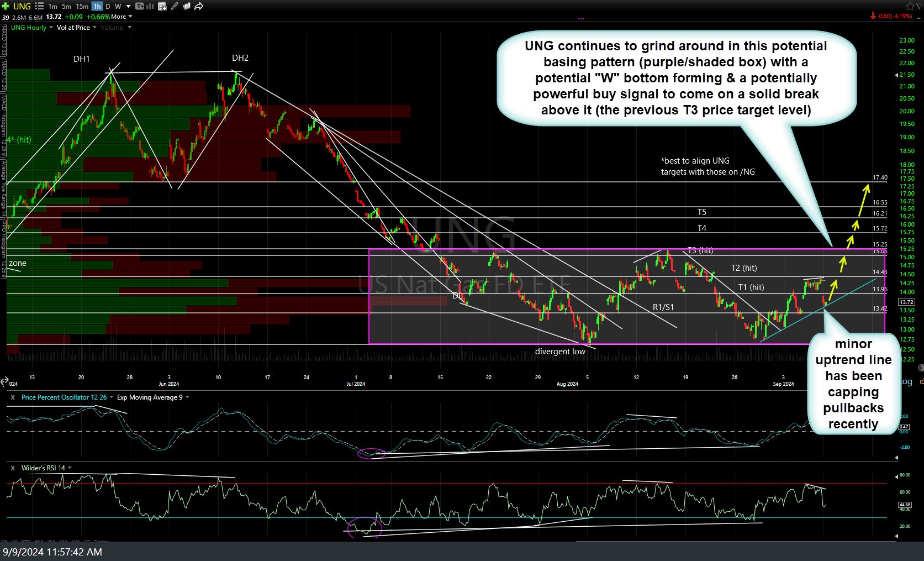Click the calendar-with-plus icon in the toolbar
Viewport: 924px width, 561px height.
click(x=162, y=6)
